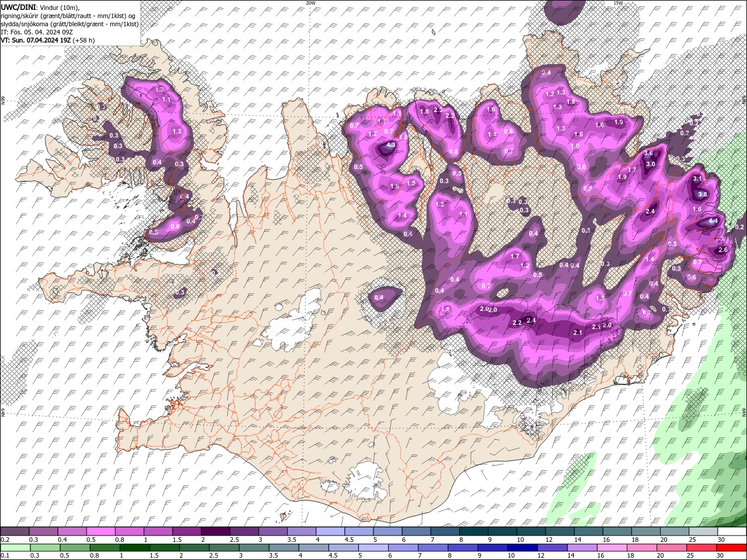Pick the rain scale swatch between 8 and 9
747x560 pixels.
coord(462,547)
